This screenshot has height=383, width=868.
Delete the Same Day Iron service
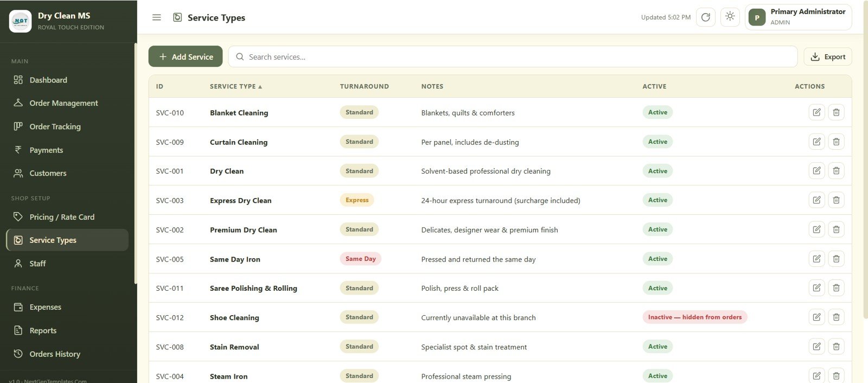tap(836, 259)
